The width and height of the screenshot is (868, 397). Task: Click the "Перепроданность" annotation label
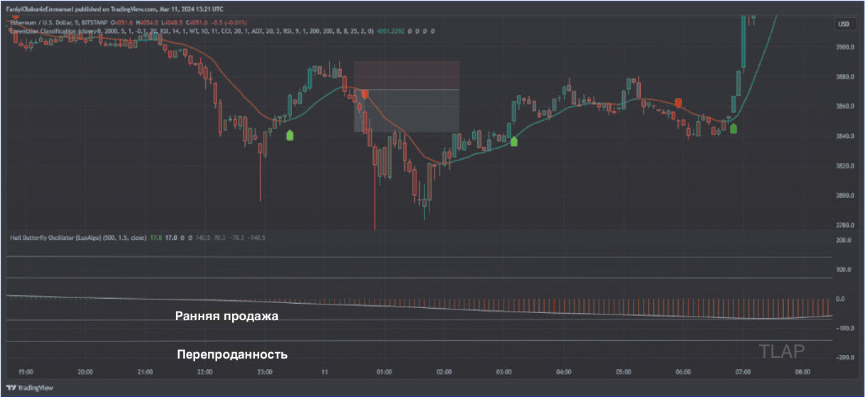(232, 354)
